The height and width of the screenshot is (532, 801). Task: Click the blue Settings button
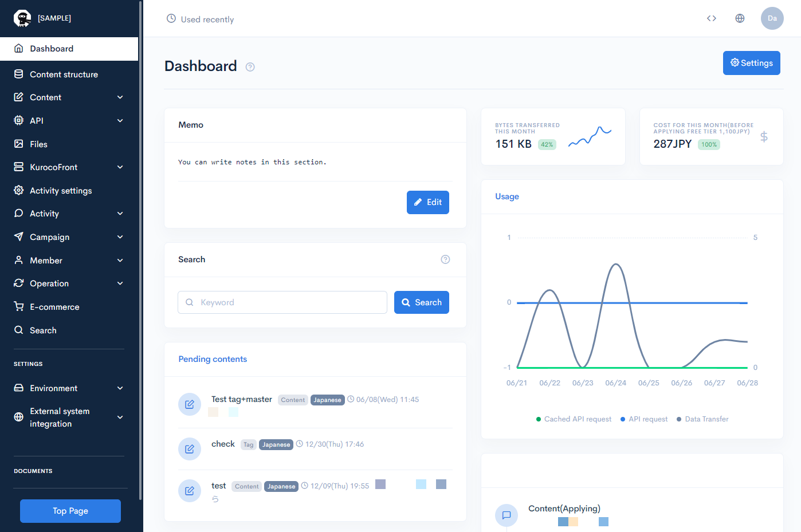pos(751,63)
